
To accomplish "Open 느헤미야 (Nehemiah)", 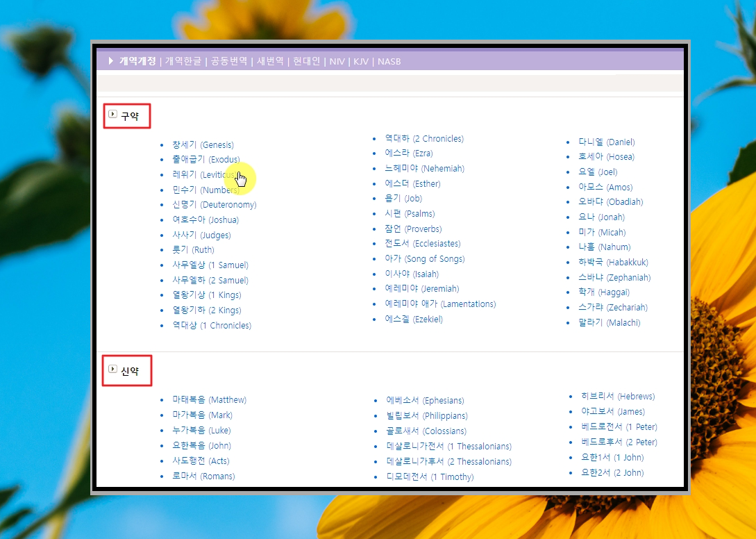I will pos(424,168).
